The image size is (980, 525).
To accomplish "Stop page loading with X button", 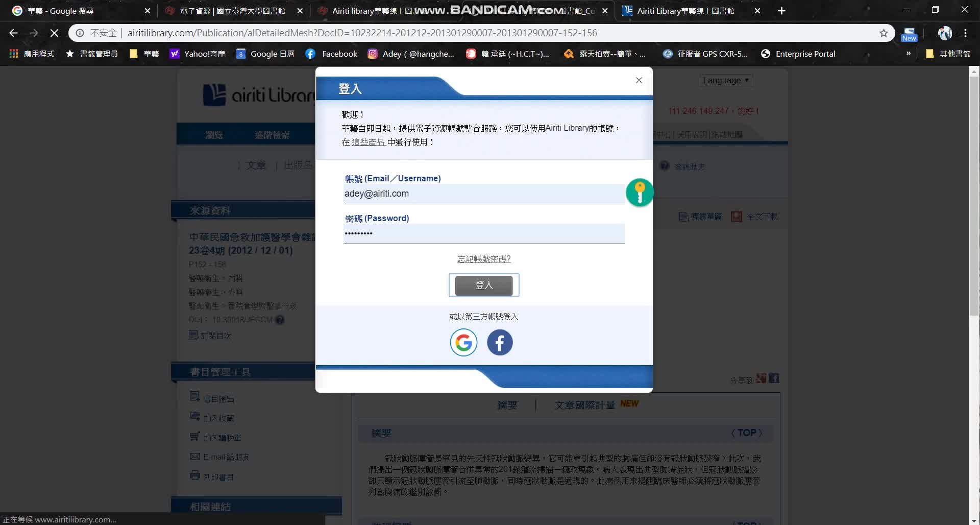I will tap(54, 33).
